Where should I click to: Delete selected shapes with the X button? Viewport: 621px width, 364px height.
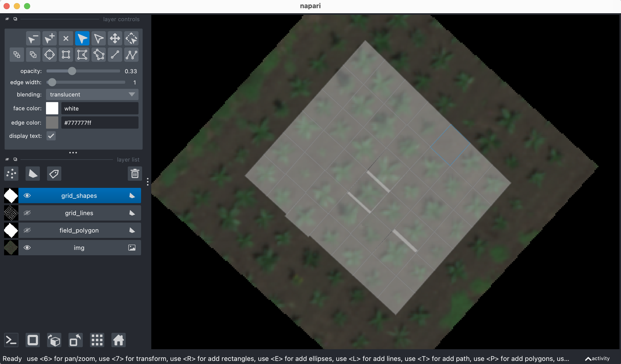click(66, 39)
